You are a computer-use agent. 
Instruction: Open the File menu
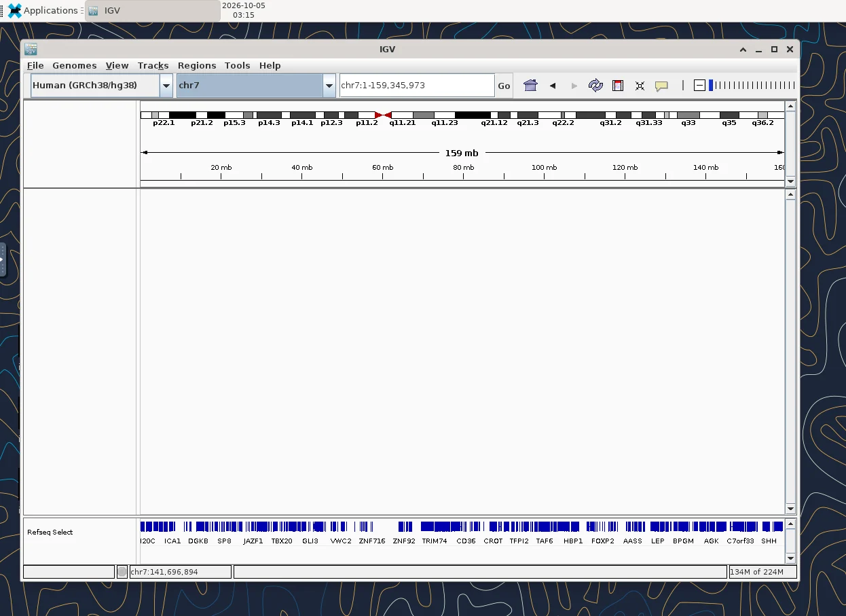coord(35,66)
